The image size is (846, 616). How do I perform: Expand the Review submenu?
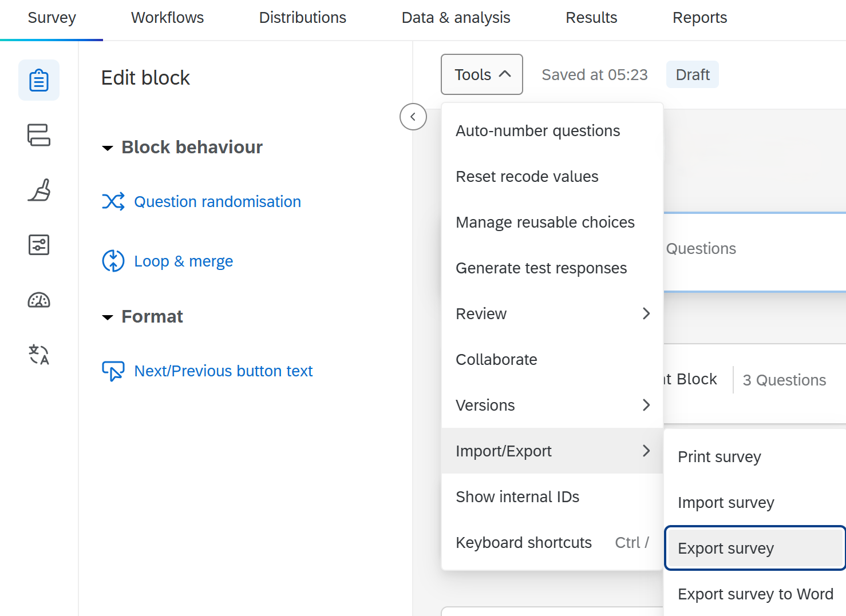(x=552, y=313)
